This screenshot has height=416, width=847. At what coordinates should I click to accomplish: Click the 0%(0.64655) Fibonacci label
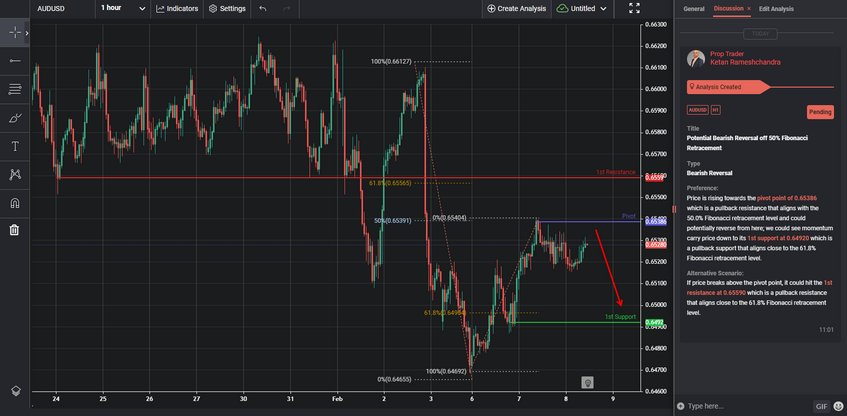[x=394, y=379]
